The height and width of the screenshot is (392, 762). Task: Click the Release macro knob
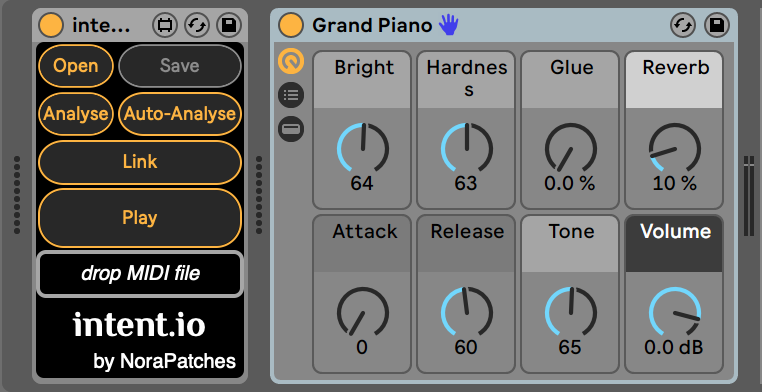pyautogui.click(x=467, y=312)
